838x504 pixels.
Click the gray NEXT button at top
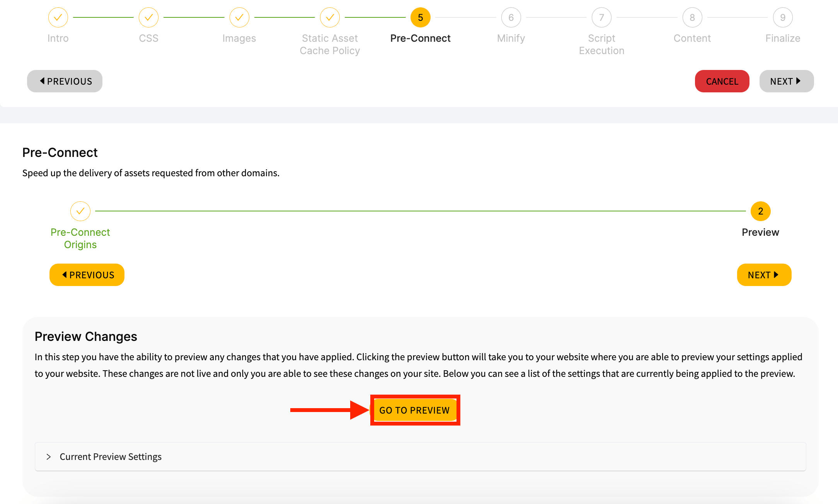pos(787,81)
